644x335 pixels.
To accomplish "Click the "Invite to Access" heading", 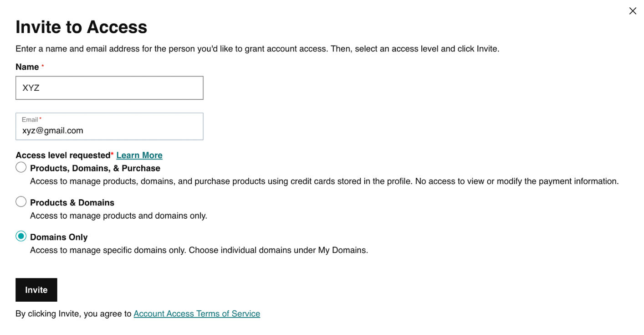I will tap(81, 27).
